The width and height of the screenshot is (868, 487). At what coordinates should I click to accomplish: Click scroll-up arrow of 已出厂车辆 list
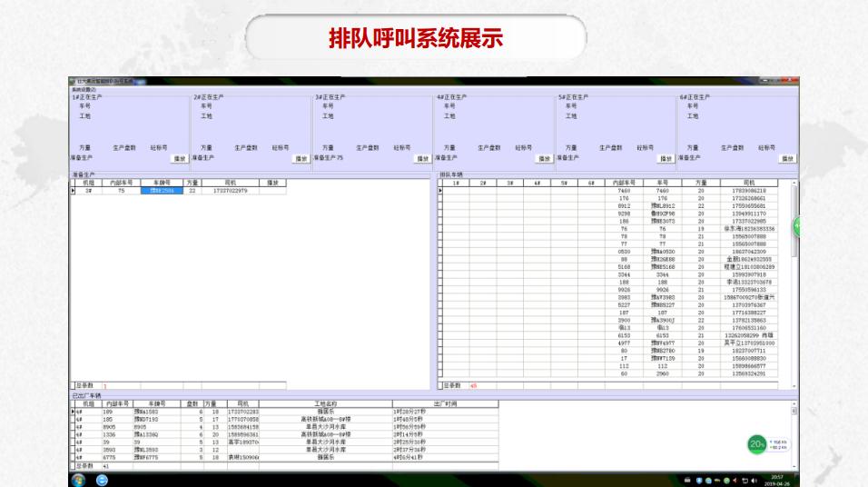click(794, 404)
